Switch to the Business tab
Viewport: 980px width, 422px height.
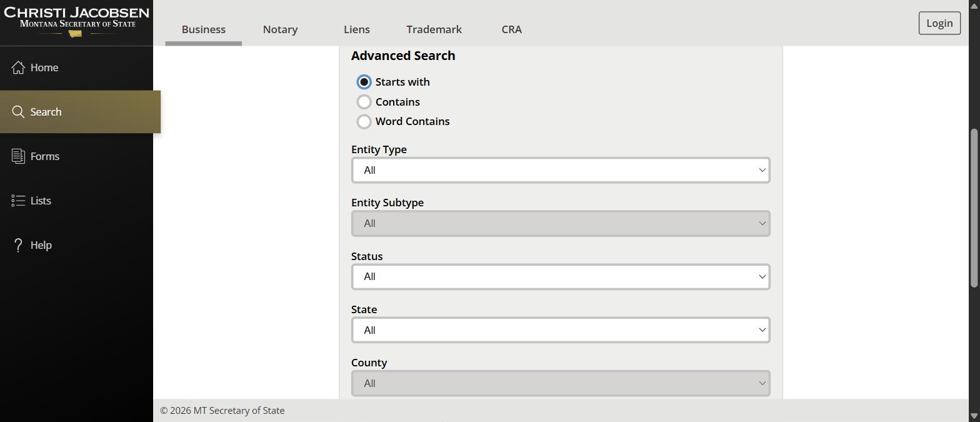coord(204,29)
